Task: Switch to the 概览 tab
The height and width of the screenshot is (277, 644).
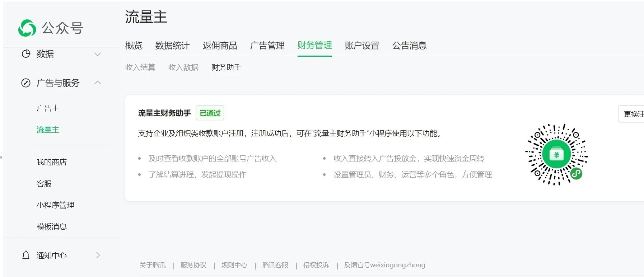Action: [x=134, y=46]
